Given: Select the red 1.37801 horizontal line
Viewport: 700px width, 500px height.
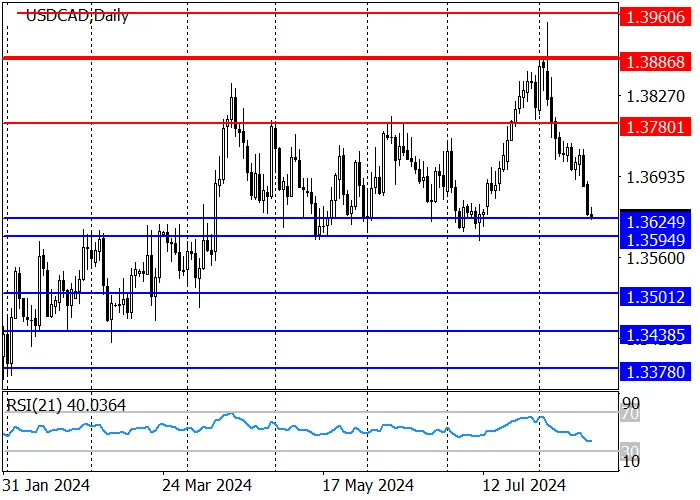Looking at the screenshot, I should point(311,123).
